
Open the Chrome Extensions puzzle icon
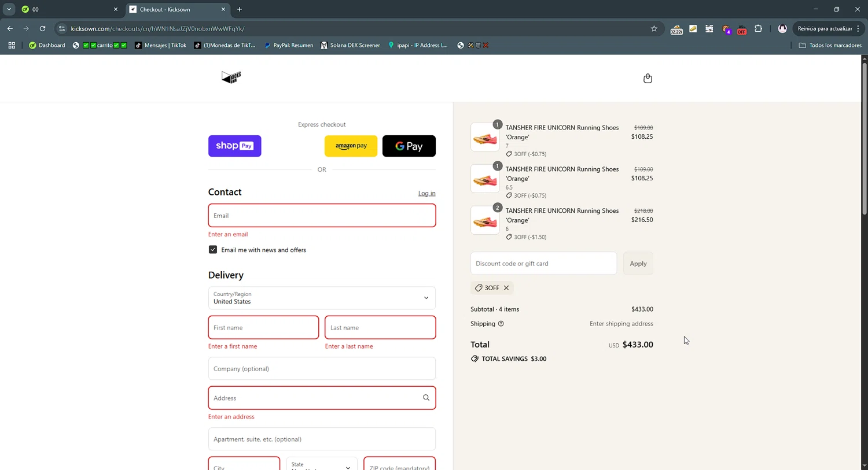[758, 28]
